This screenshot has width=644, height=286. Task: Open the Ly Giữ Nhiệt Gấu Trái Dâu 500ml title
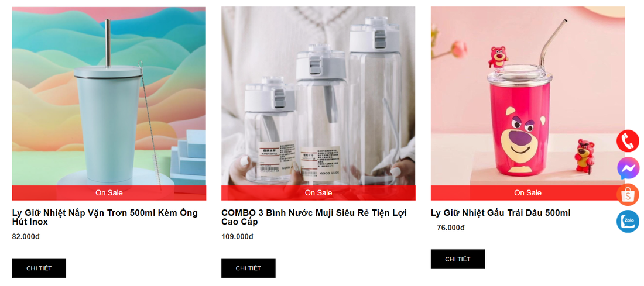(x=501, y=213)
